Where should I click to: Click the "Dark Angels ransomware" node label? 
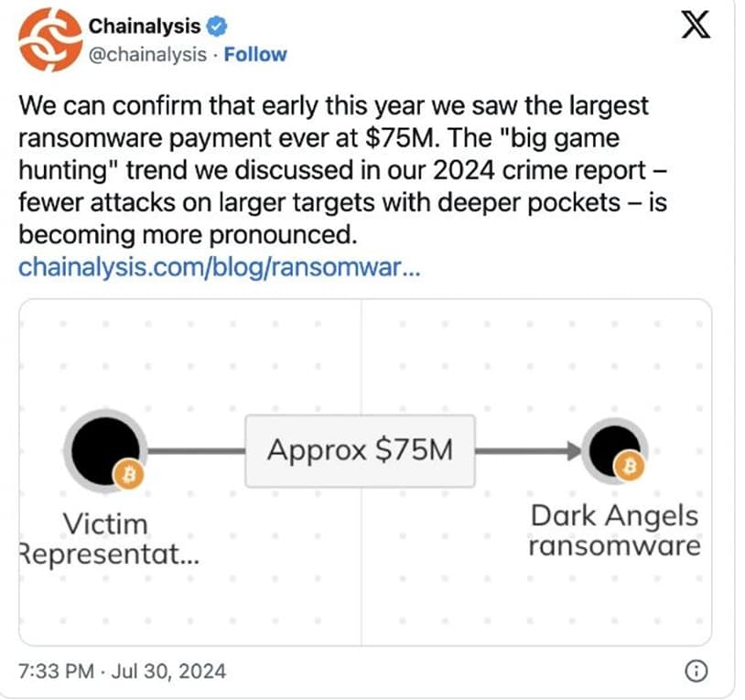614,531
